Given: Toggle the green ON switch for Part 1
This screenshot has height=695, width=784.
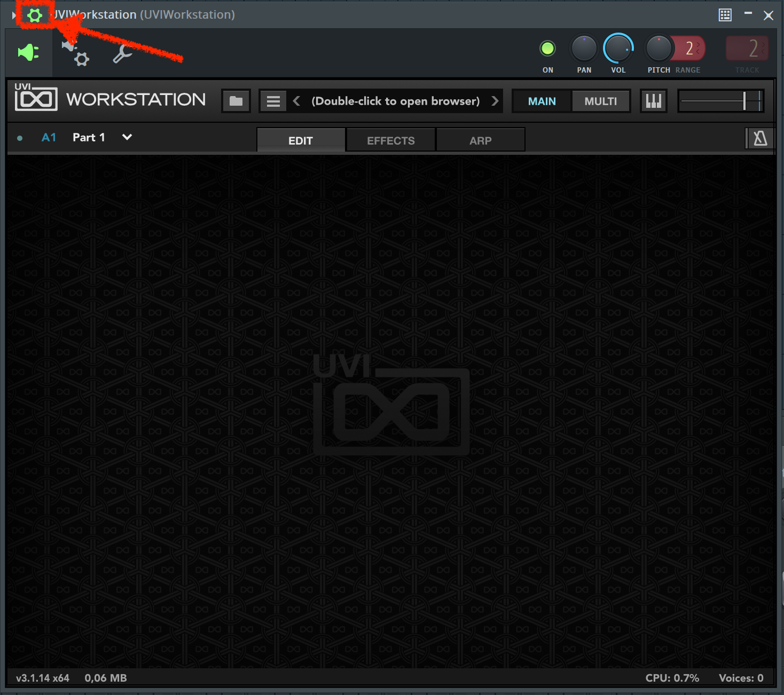Looking at the screenshot, I should pos(547,48).
